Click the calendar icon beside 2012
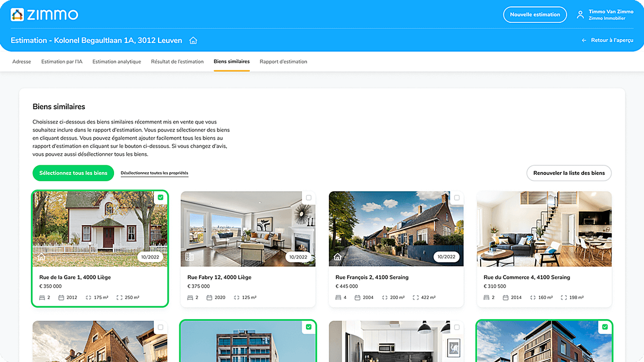 click(61, 297)
